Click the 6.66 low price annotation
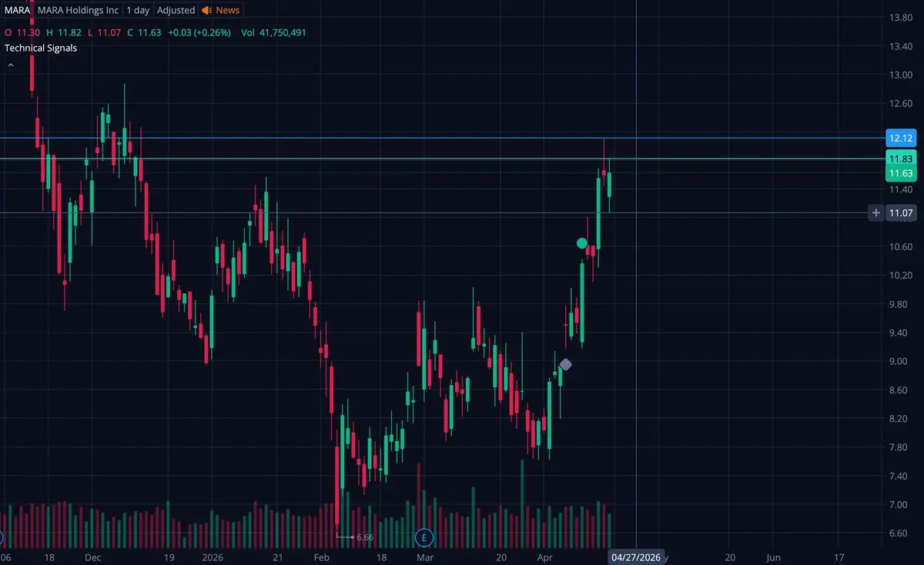Screen dimensions: 924x565 click(365, 537)
